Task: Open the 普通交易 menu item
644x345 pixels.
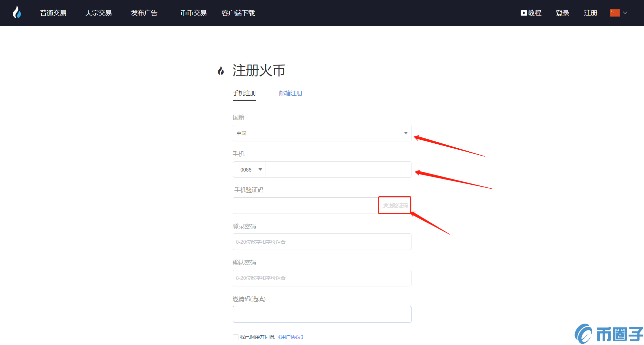Action: 53,13
